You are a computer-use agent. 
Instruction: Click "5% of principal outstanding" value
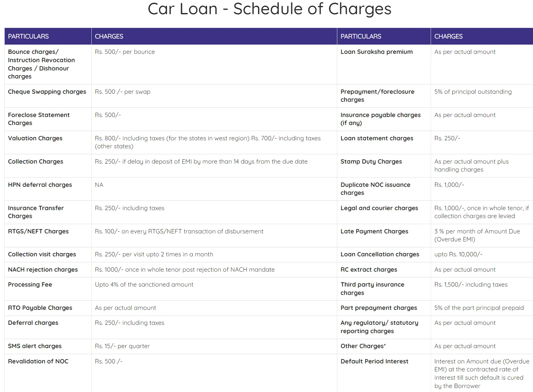[x=473, y=92]
